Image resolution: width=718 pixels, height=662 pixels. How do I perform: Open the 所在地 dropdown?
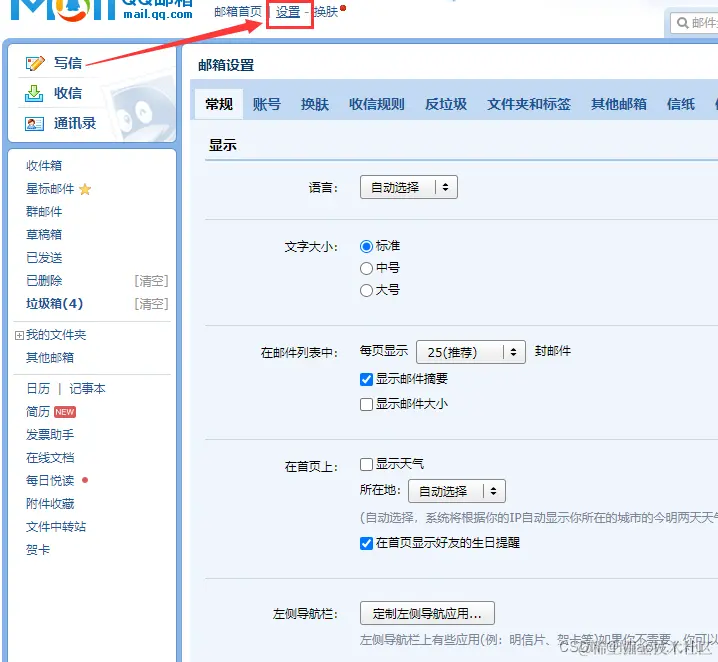tap(456, 491)
